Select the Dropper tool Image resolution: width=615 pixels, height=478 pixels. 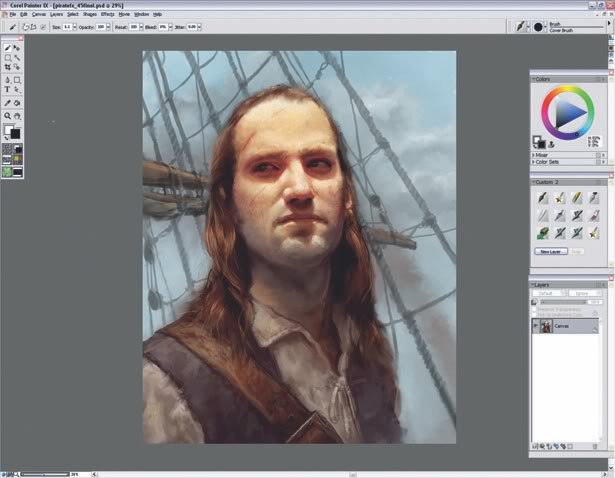[7, 103]
